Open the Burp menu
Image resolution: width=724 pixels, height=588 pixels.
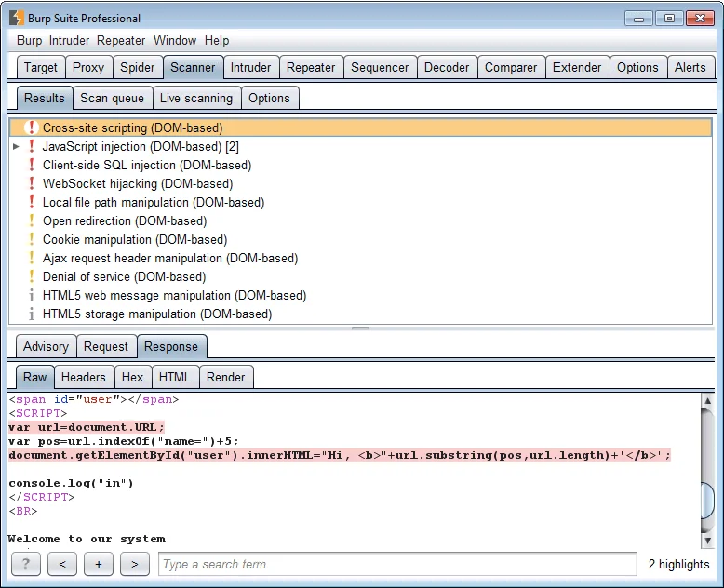pyautogui.click(x=29, y=41)
